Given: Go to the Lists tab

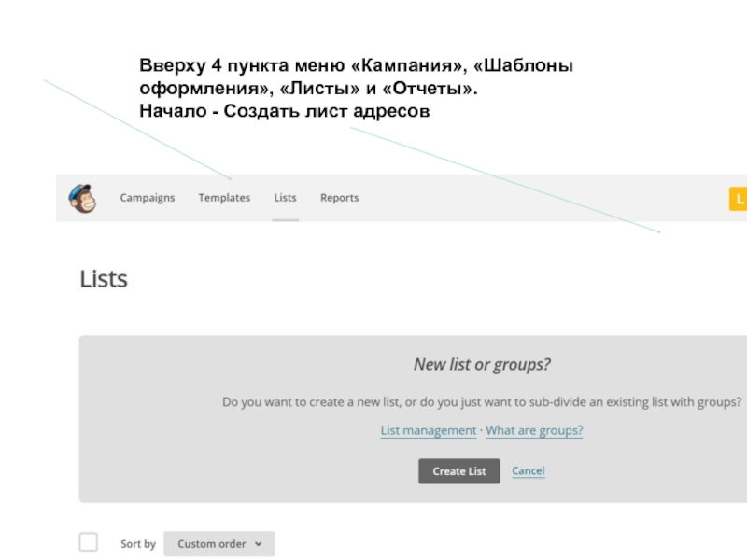Looking at the screenshot, I should click(x=286, y=198).
